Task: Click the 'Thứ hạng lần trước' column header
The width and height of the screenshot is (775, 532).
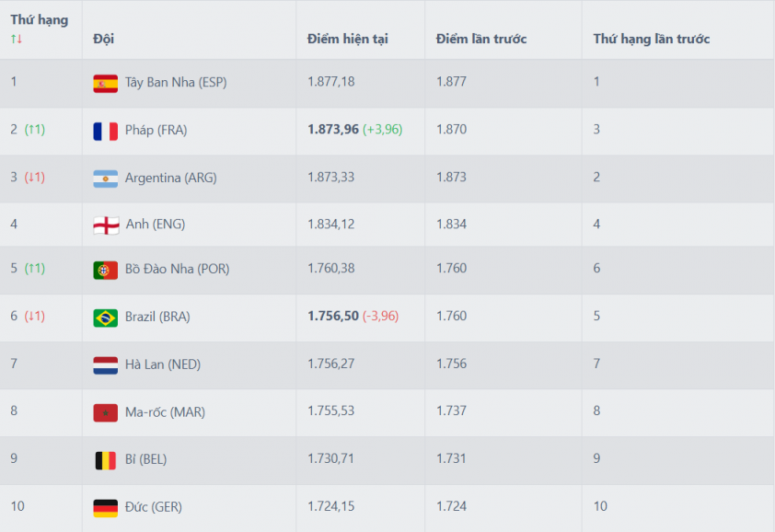Action: coord(651,39)
